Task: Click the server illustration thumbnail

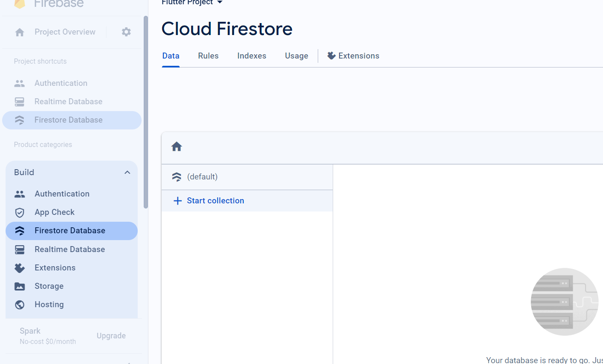Action: pyautogui.click(x=565, y=302)
